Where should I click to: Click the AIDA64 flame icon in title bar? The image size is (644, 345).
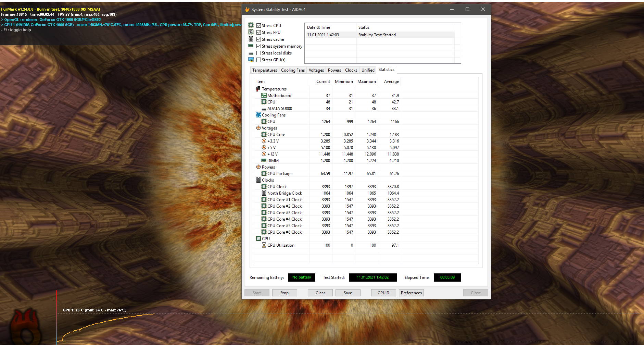(x=247, y=10)
